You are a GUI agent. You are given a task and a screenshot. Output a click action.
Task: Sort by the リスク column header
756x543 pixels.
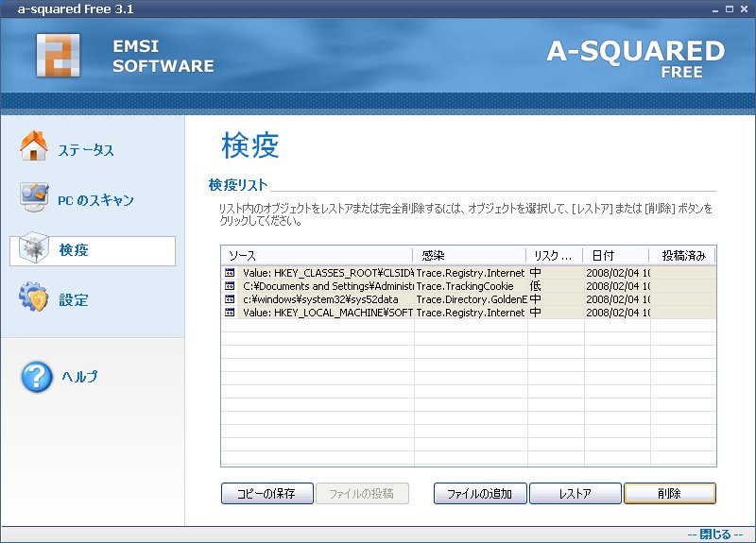555,255
